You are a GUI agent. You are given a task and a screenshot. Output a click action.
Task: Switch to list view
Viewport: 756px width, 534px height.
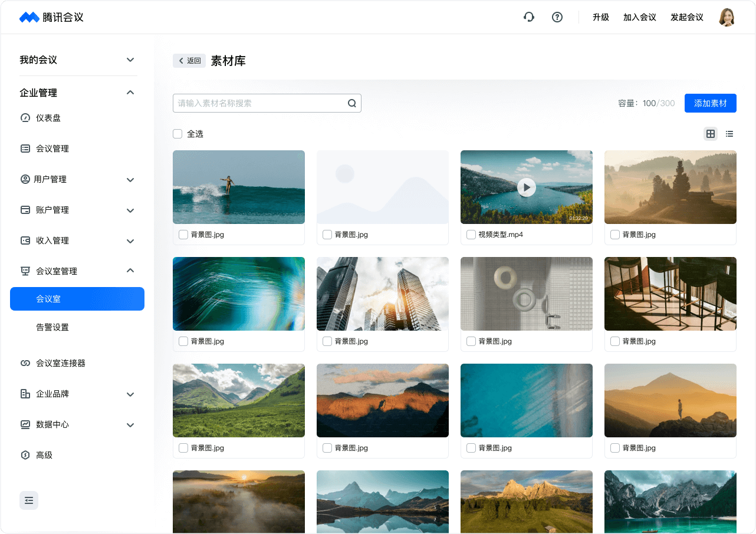pos(729,134)
